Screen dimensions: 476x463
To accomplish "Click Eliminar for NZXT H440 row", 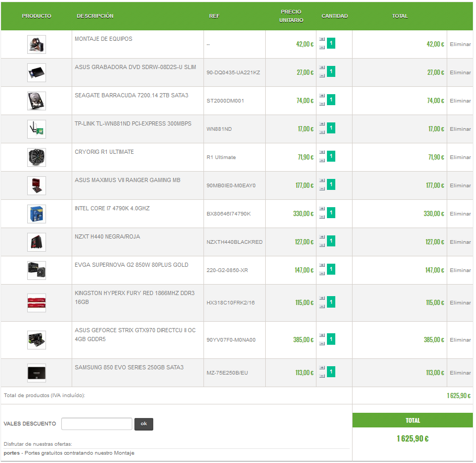I will [460, 242].
